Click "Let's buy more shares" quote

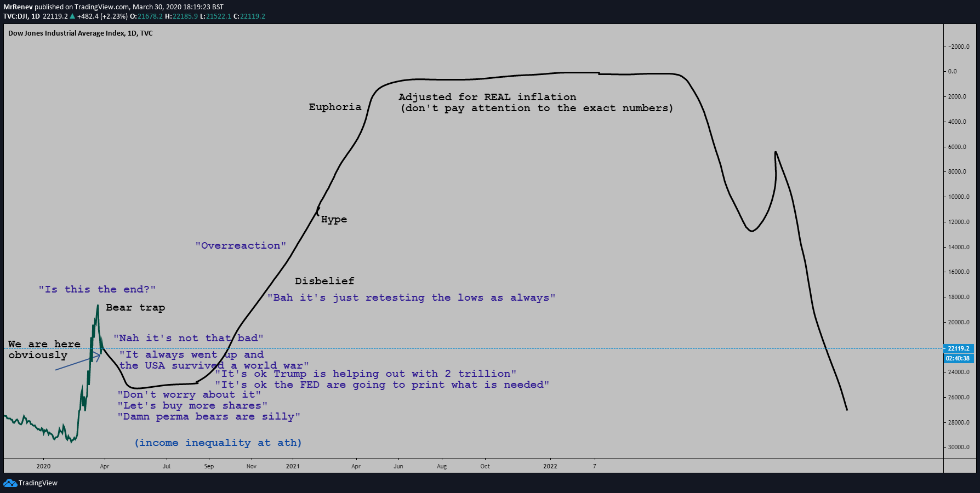coord(192,405)
